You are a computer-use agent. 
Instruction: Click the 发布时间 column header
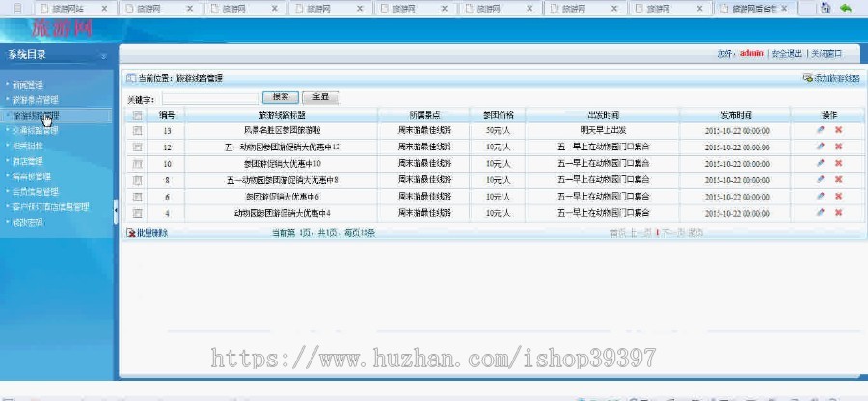coord(736,115)
